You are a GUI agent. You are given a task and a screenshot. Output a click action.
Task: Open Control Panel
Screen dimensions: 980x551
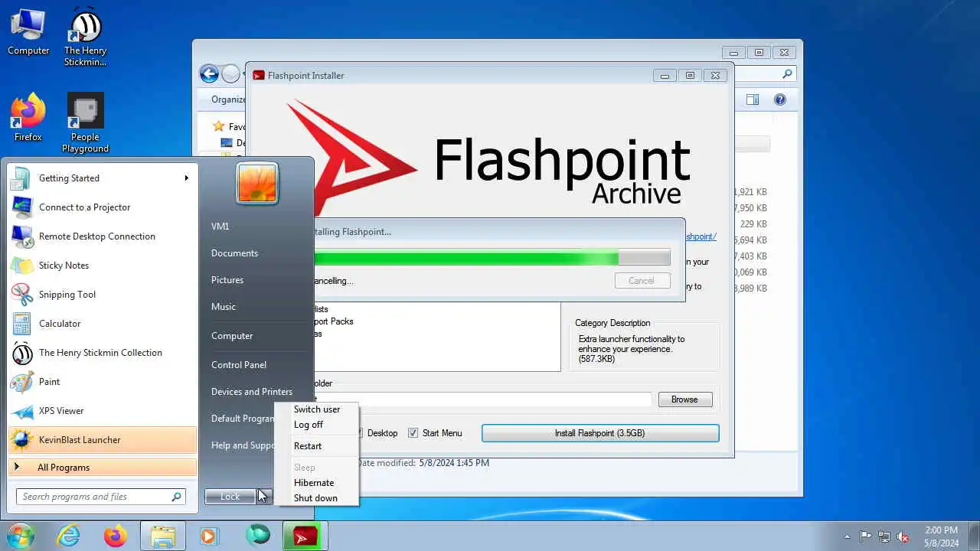tap(239, 365)
